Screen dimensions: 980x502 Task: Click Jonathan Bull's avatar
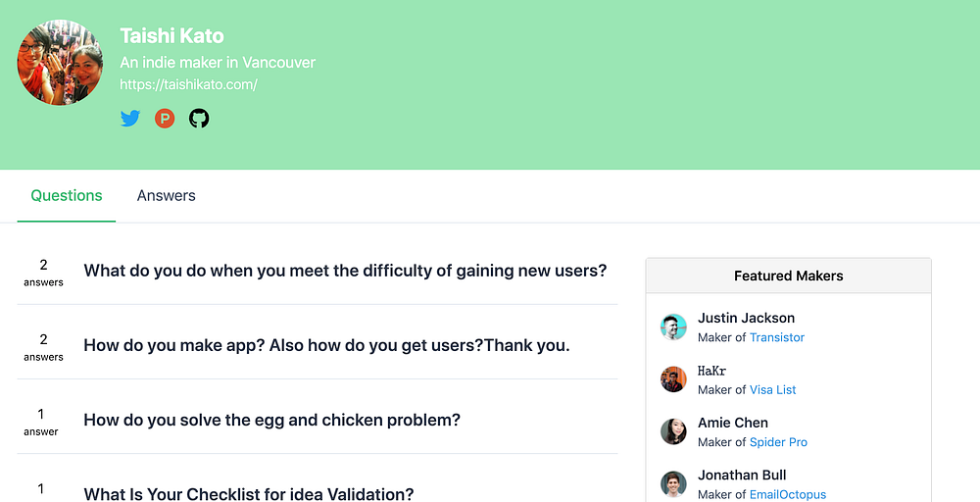click(x=673, y=484)
